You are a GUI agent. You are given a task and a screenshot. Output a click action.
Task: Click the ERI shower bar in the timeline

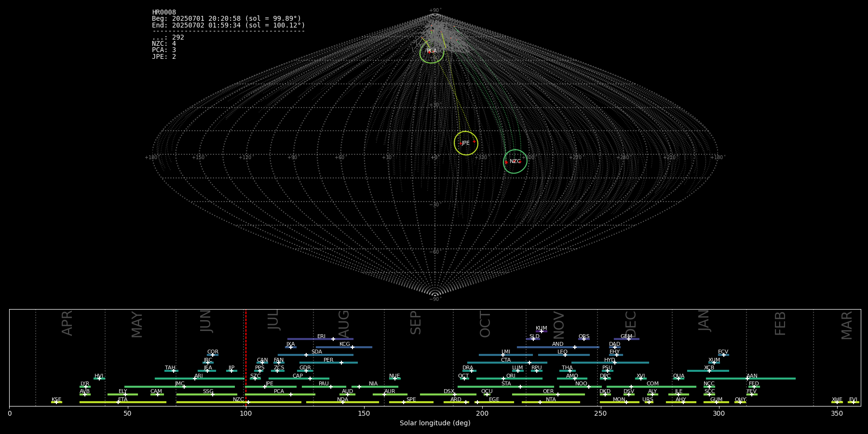[x=320, y=339]
